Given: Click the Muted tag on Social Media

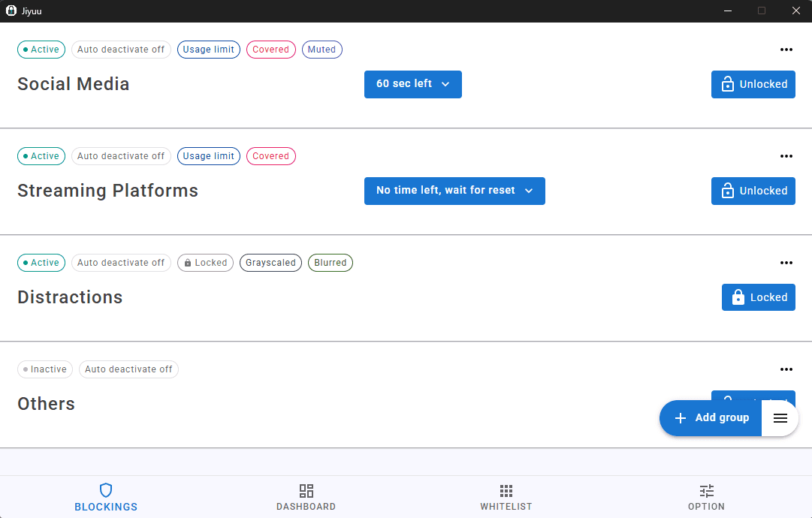Looking at the screenshot, I should tap(321, 50).
